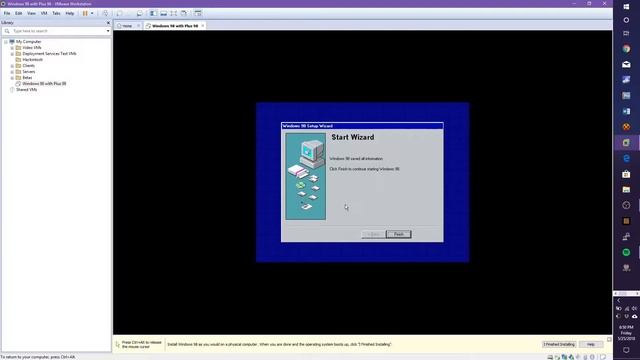Click the unity mode toolbar icon
Image resolution: width=640 pixels, height=360 pixels.
pos(184,13)
